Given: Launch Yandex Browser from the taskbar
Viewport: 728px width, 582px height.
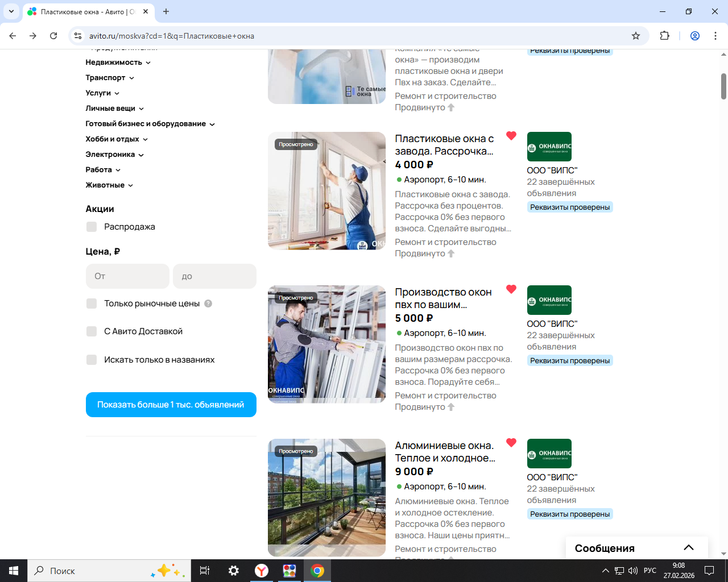Looking at the screenshot, I should [262, 571].
